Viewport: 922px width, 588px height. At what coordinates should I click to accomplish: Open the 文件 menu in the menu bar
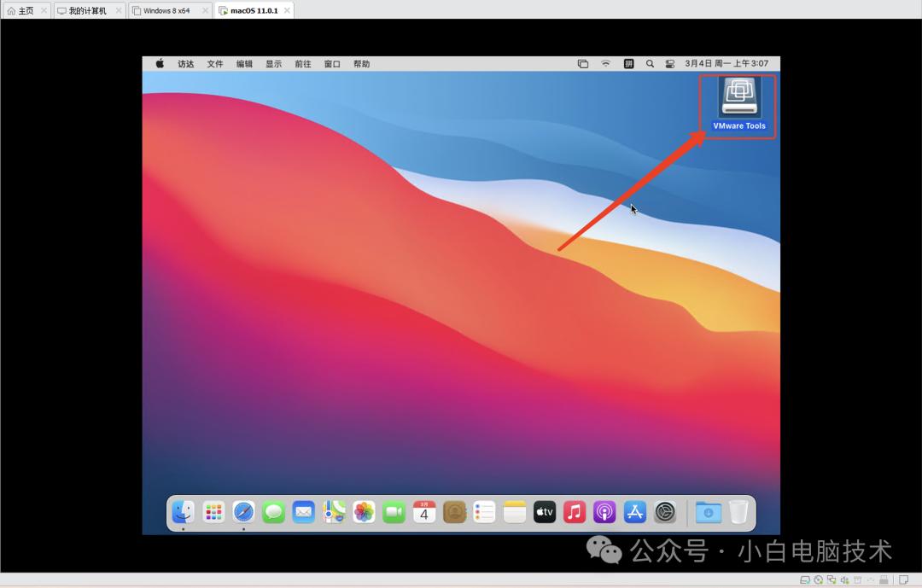click(214, 62)
